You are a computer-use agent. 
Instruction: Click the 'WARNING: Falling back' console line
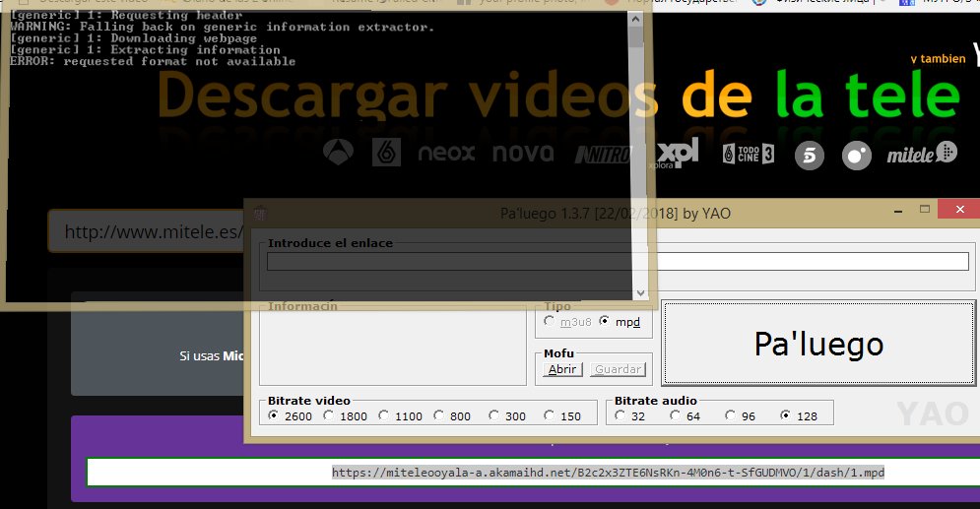tap(222, 27)
